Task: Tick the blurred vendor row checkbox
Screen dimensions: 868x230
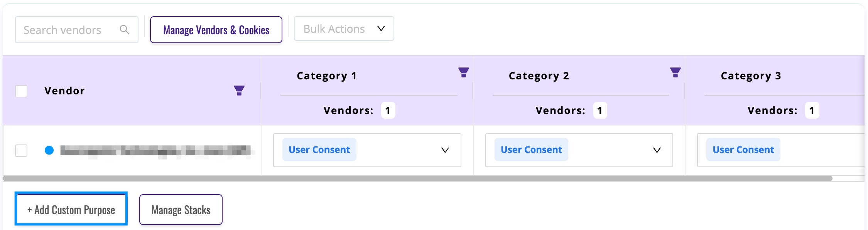Action: point(21,150)
